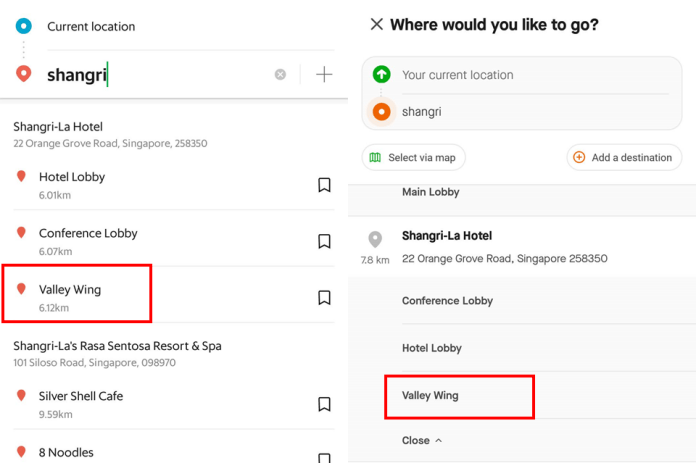Add a stop with the plus icon
696x463 pixels.
coord(324,74)
